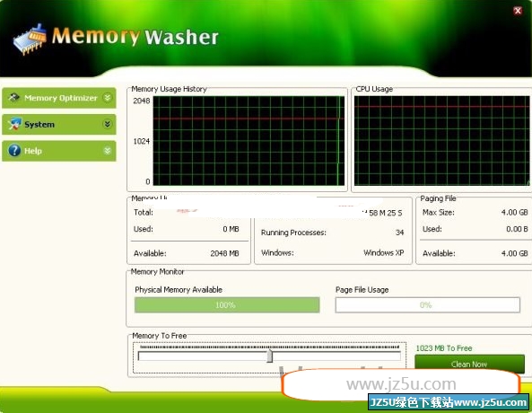Click the 'Physical Memory Available' label
This screenshot has width=532, height=413.
click(x=179, y=290)
